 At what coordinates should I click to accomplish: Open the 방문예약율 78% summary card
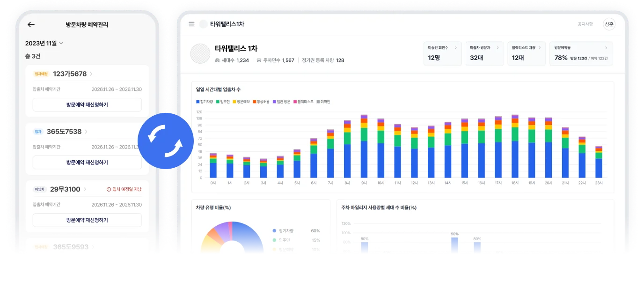click(581, 53)
